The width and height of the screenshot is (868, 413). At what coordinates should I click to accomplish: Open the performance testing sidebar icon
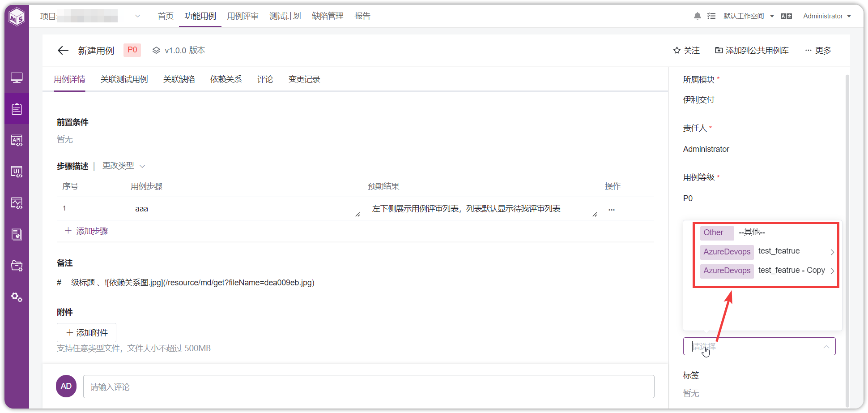pyautogui.click(x=17, y=203)
